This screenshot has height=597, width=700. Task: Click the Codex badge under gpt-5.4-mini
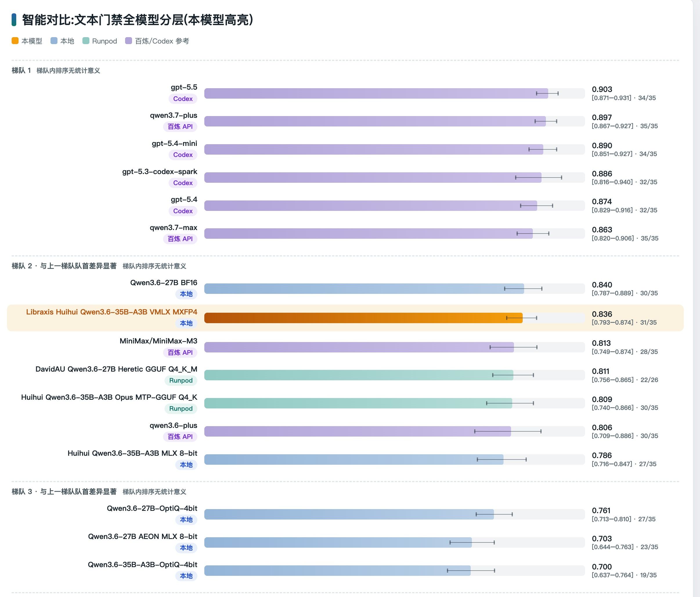[183, 155]
